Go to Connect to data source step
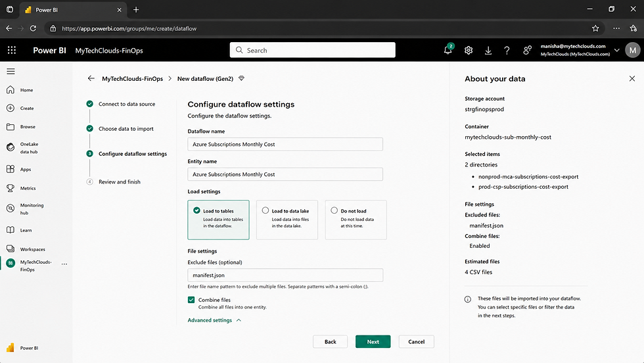644x363 pixels. click(126, 104)
